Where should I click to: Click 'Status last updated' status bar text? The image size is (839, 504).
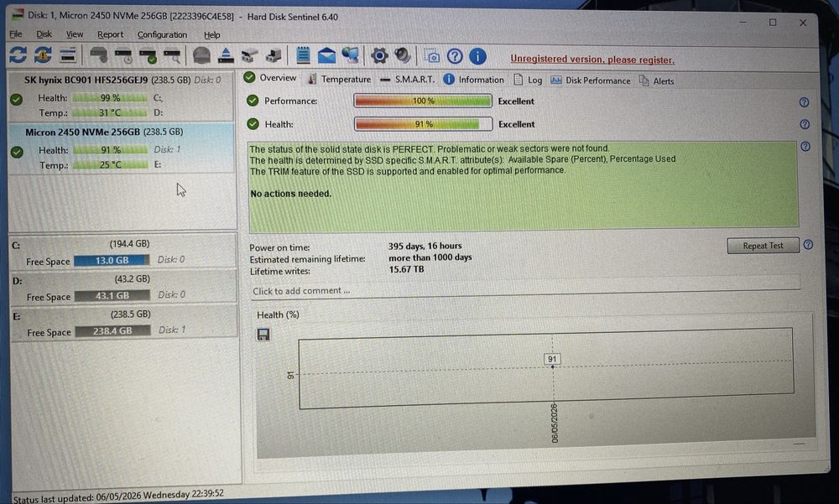coord(118,496)
